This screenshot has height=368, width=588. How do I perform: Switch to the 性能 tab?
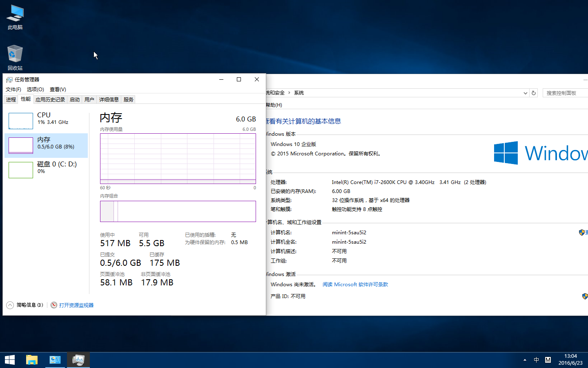pos(26,99)
